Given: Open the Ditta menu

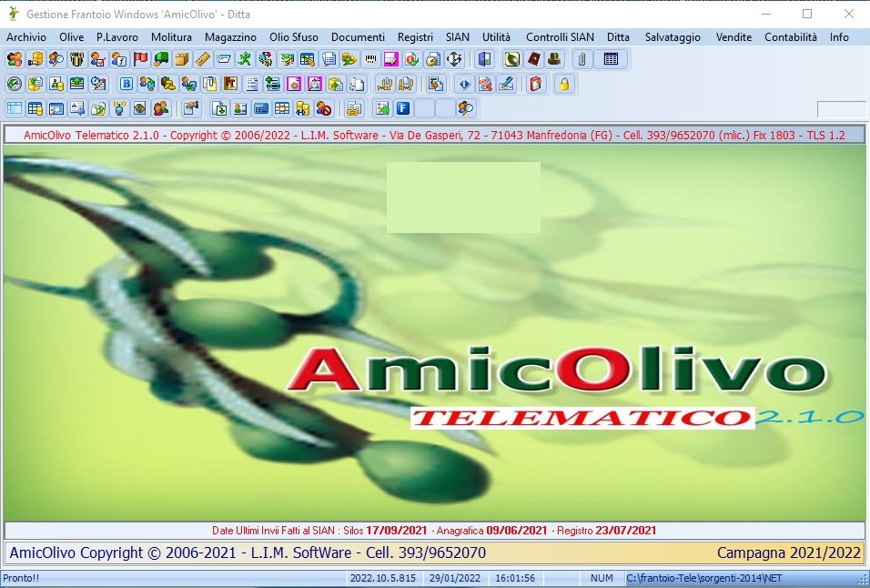Looking at the screenshot, I should (x=618, y=37).
